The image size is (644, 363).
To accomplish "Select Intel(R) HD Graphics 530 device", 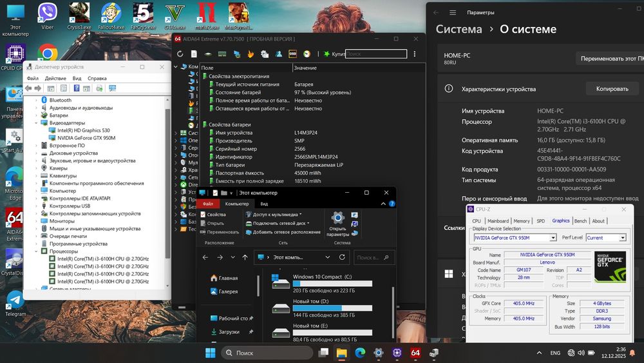I will (83, 130).
